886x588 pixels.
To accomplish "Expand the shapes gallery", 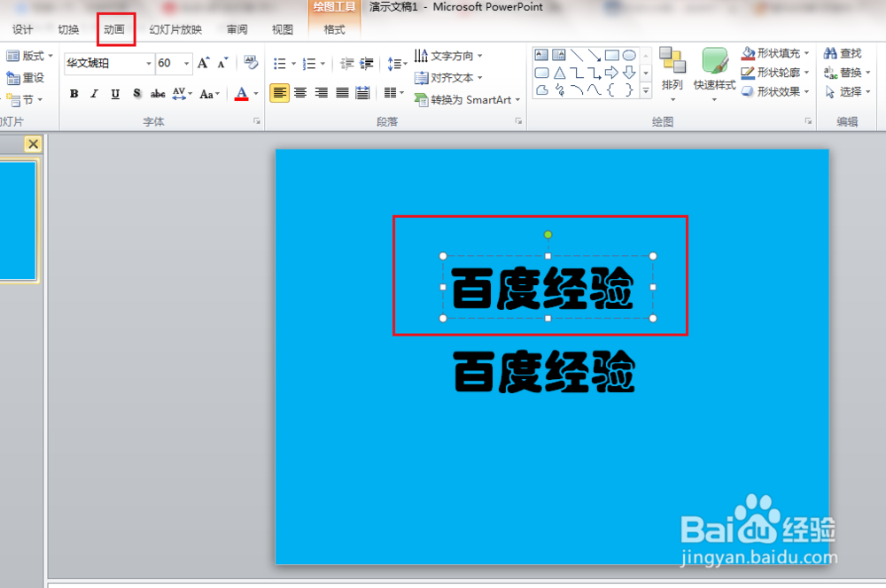I will point(646,90).
